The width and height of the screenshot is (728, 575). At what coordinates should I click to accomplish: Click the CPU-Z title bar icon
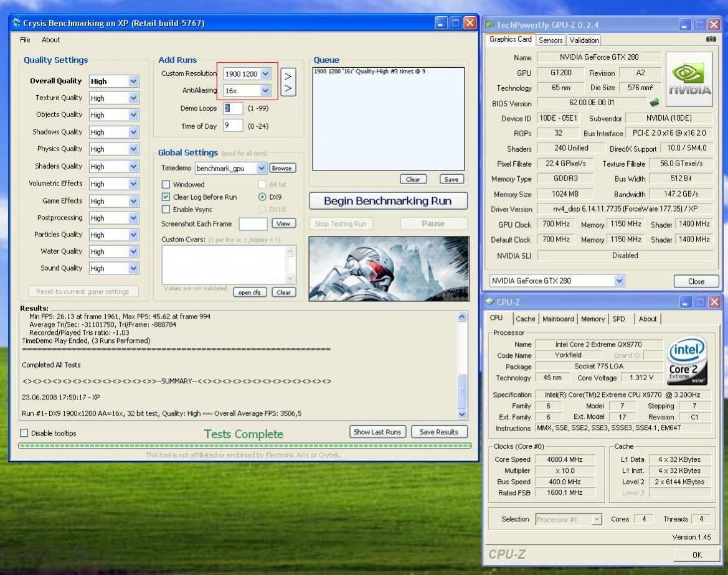tap(489, 302)
